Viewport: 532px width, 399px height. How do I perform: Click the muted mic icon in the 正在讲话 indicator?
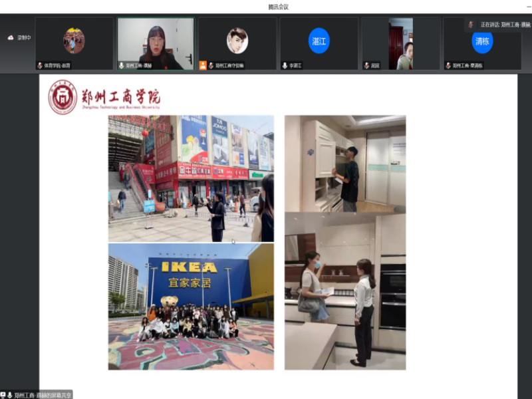coord(471,25)
